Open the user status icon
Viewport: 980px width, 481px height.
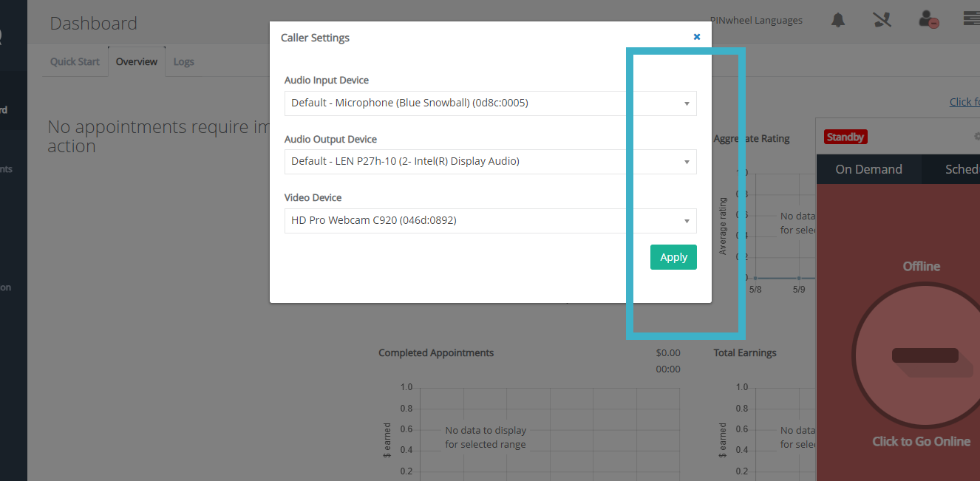(928, 20)
